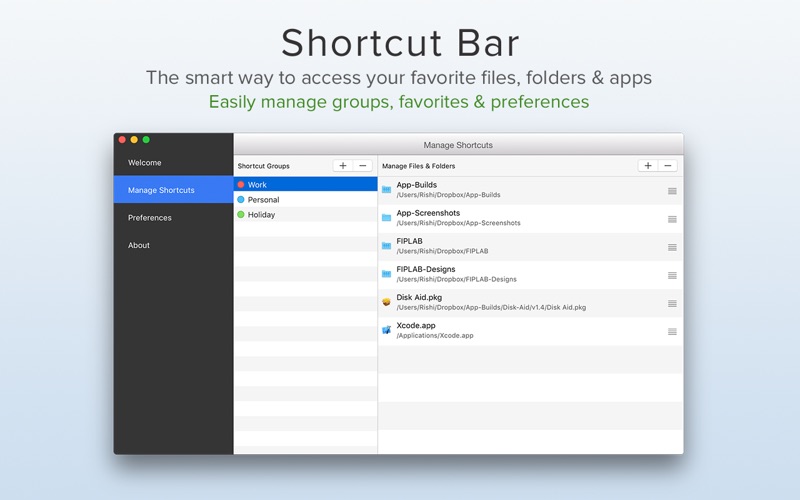The image size is (800, 500).
Task: Select the FIPLAB entry name
Action: coord(409,241)
